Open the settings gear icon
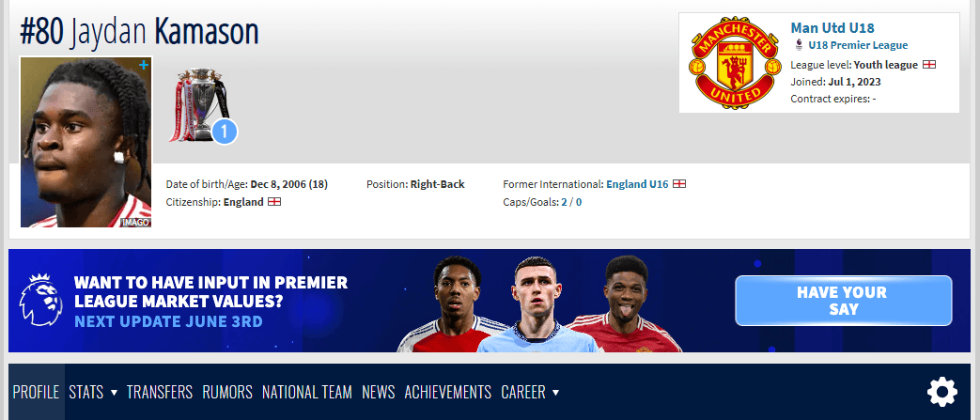The width and height of the screenshot is (980, 420). coord(941,393)
